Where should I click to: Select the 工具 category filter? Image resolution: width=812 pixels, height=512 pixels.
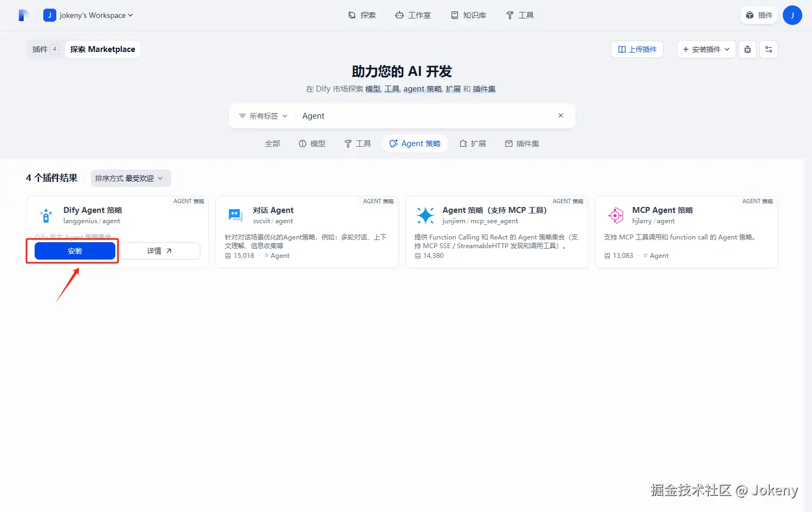tap(358, 144)
